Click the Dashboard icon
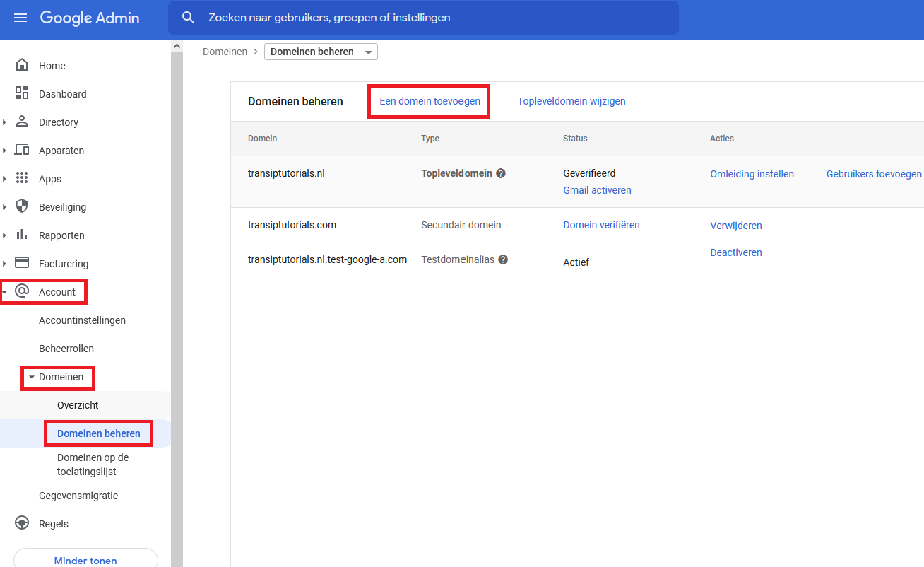 click(x=22, y=93)
